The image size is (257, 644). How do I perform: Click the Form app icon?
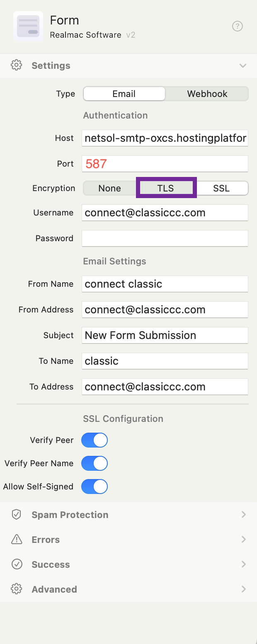tap(28, 27)
